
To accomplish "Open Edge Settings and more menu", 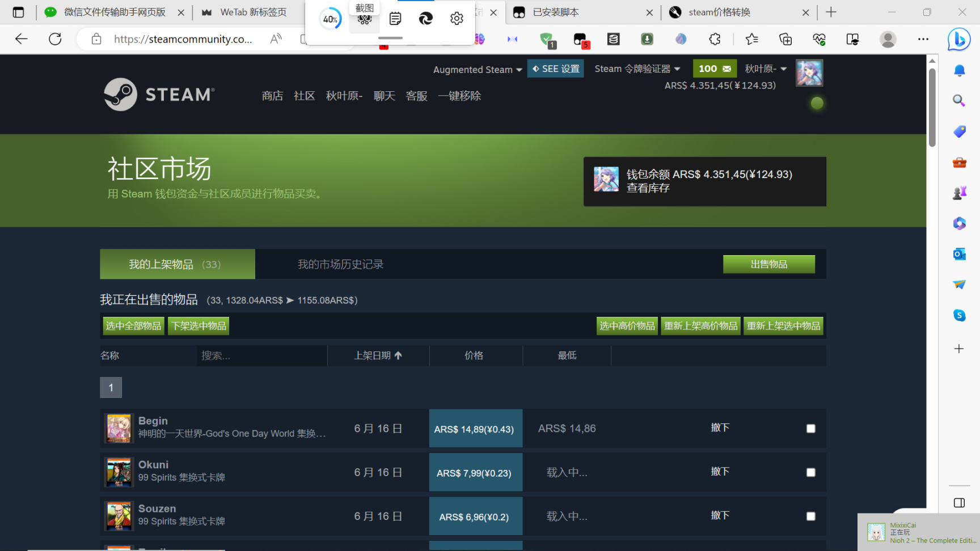I will (x=923, y=39).
